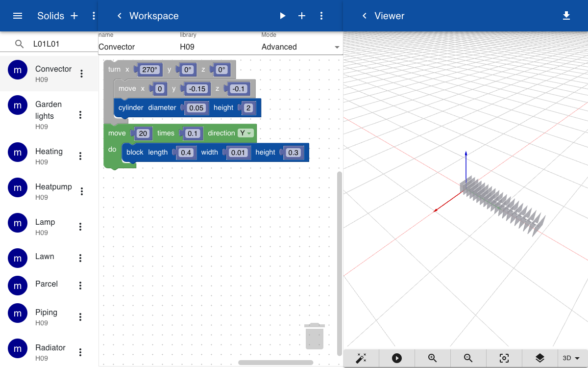
Task: Edit turn y angle value
Action: pyautogui.click(x=188, y=70)
